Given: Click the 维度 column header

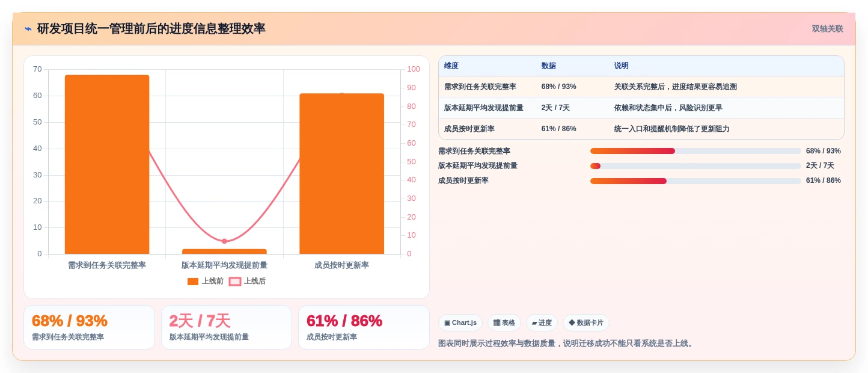Looking at the screenshot, I should 451,66.
